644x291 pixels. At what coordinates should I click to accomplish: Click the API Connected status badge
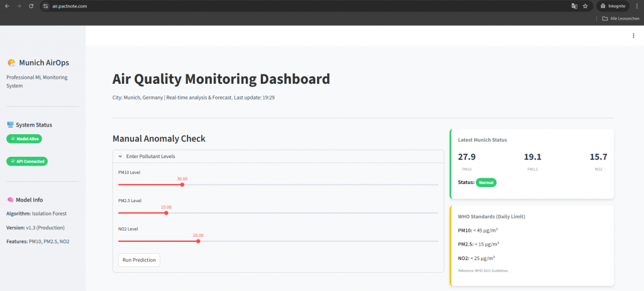tap(26, 161)
